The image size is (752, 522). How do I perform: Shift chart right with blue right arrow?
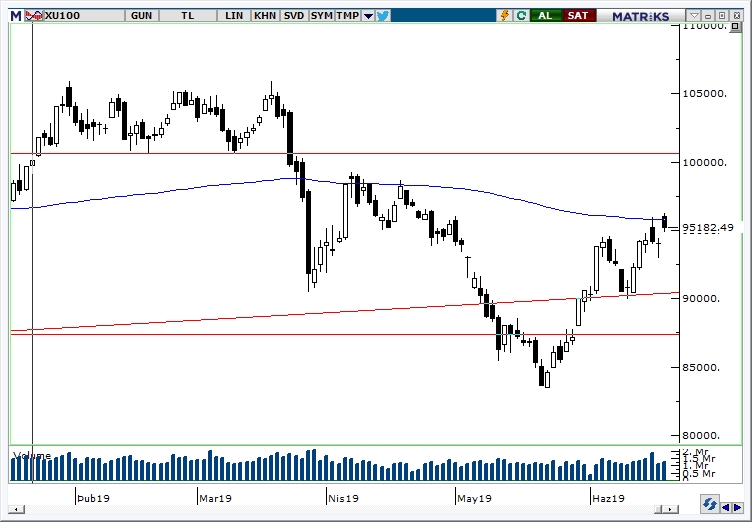point(738,507)
